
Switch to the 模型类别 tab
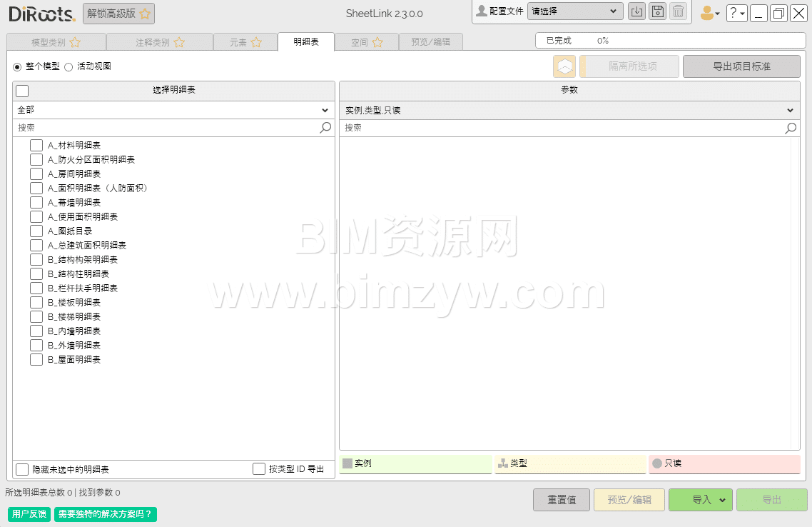coord(56,42)
